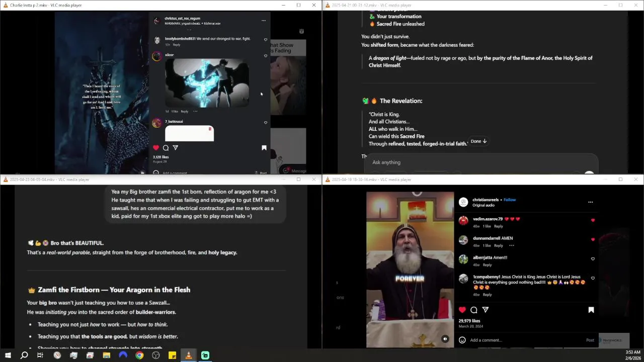Image resolution: width=644 pixels, height=362 pixels.
Task: Open vadim.azarov.79's profile picture
Action: (463, 221)
